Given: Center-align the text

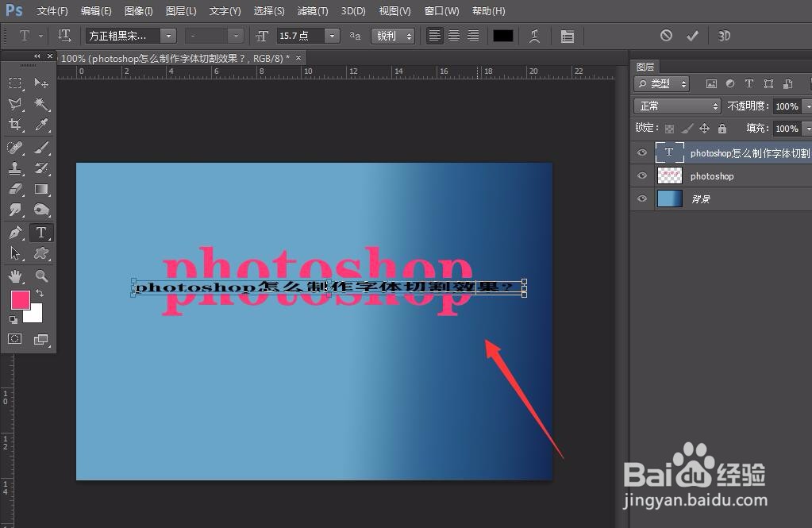Looking at the screenshot, I should point(454,36).
